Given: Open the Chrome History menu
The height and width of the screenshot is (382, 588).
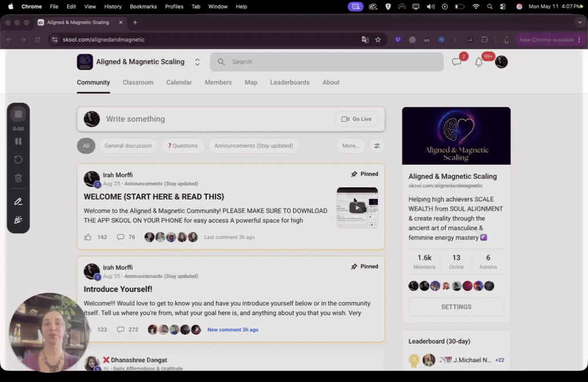Looking at the screenshot, I should [113, 6].
